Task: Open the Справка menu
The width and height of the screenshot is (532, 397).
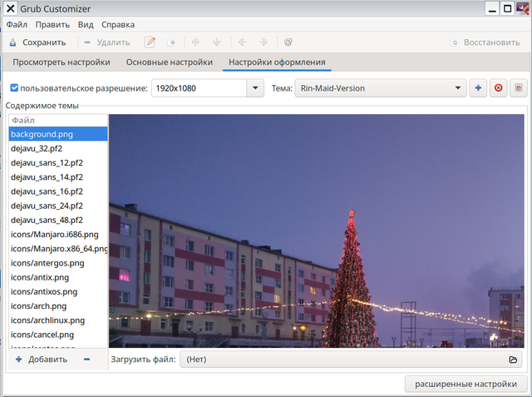Action: 118,25
